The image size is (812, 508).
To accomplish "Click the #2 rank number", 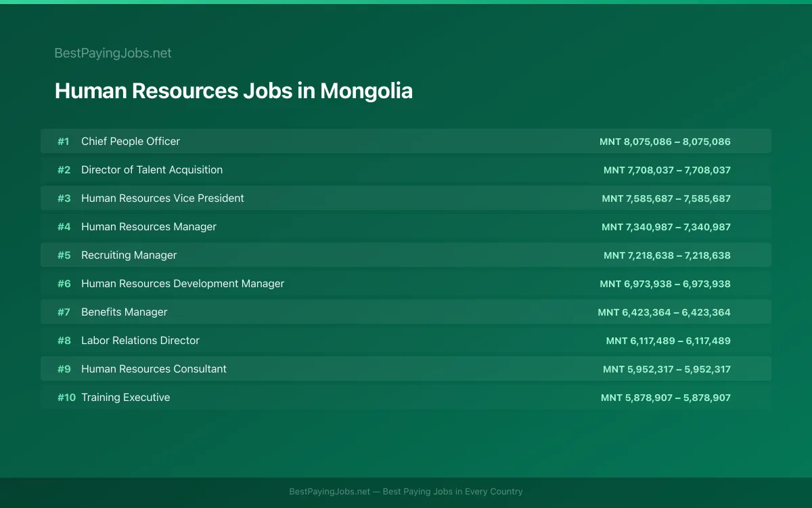I will (x=64, y=169).
